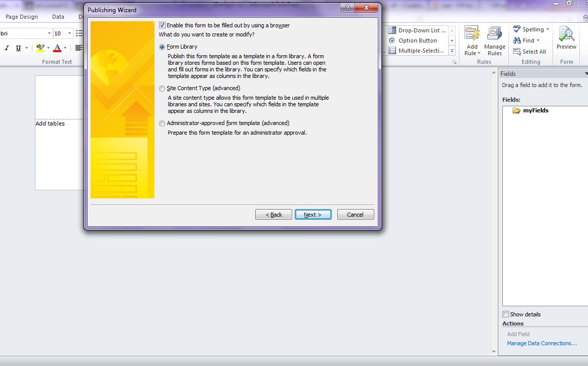Insert the Drop-Down List control
The image size is (588, 366).
coord(417,30)
